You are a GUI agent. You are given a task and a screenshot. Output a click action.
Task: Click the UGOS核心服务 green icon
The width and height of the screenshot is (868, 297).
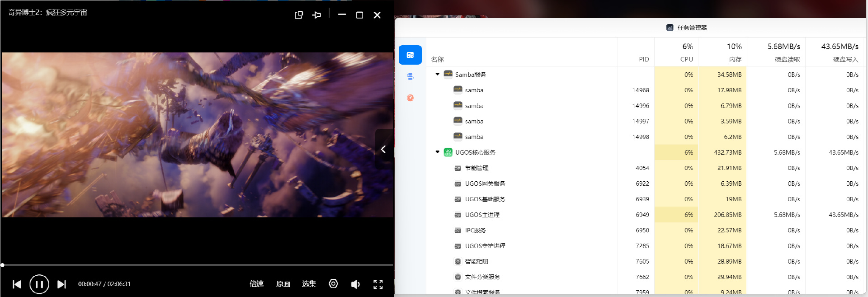point(448,152)
